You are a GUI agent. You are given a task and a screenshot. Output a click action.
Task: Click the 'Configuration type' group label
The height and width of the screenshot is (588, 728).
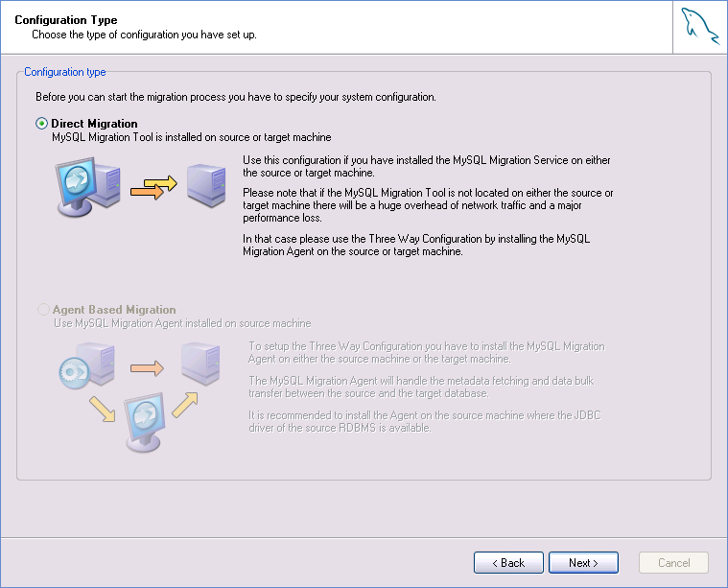[x=65, y=72]
